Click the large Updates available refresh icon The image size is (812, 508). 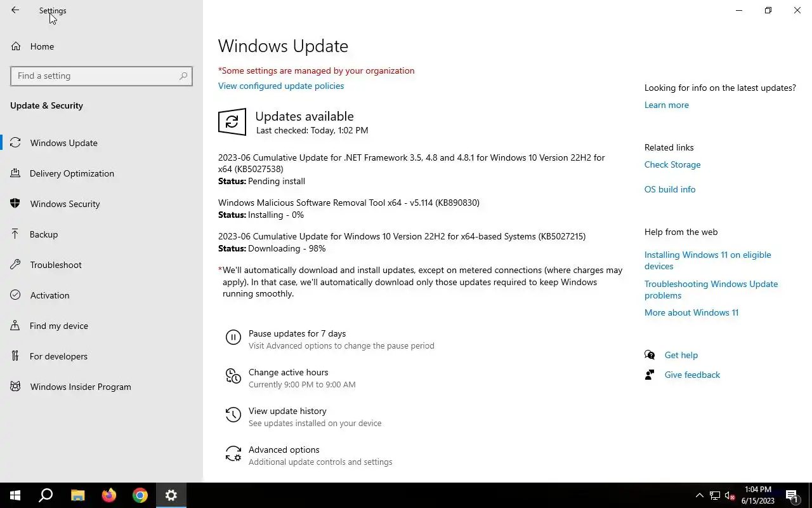coord(232,122)
